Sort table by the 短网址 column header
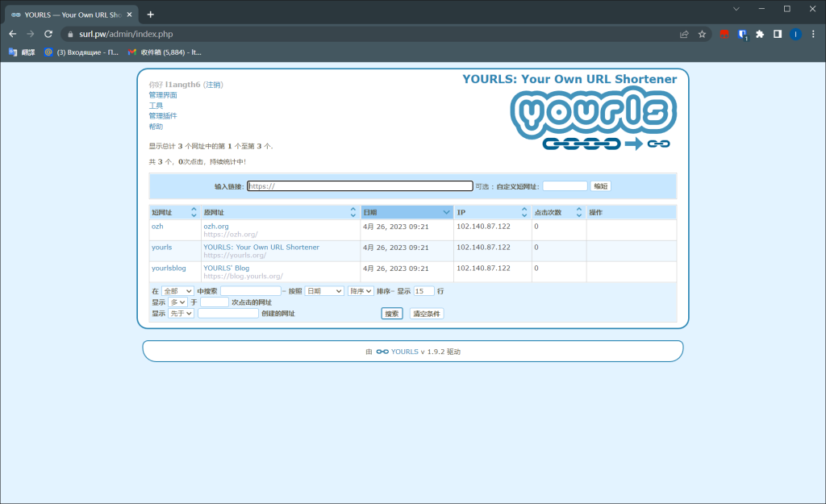 (x=173, y=212)
